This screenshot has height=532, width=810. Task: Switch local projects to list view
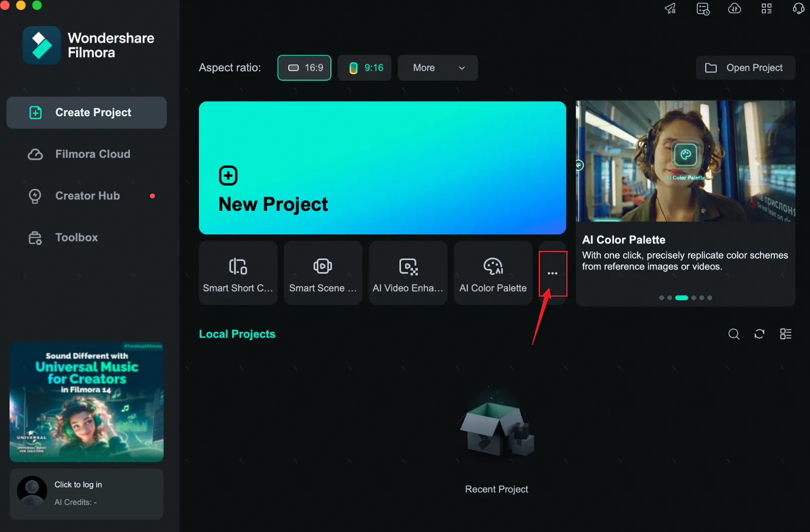point(785,334)
